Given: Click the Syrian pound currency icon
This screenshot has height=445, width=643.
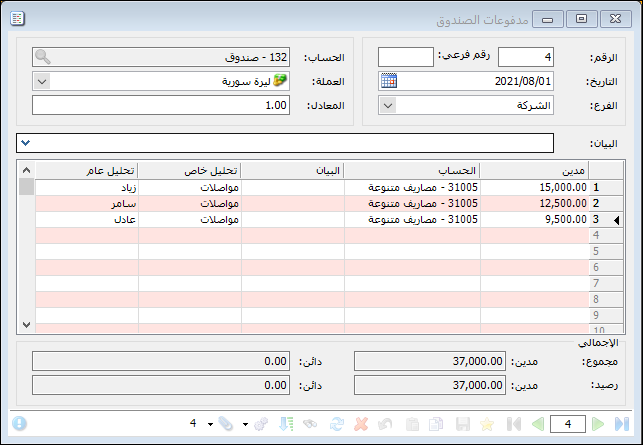Looking at the screenshot, I should 280,80.
